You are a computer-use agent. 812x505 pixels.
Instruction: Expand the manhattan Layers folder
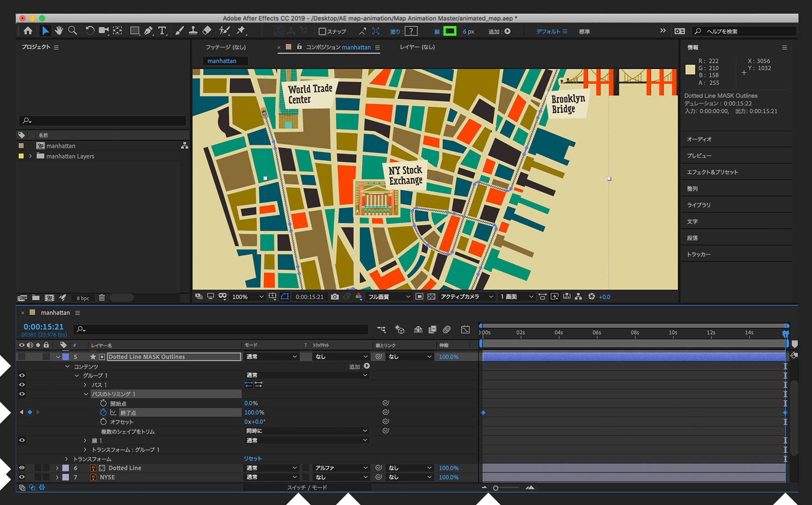point(30,156)
